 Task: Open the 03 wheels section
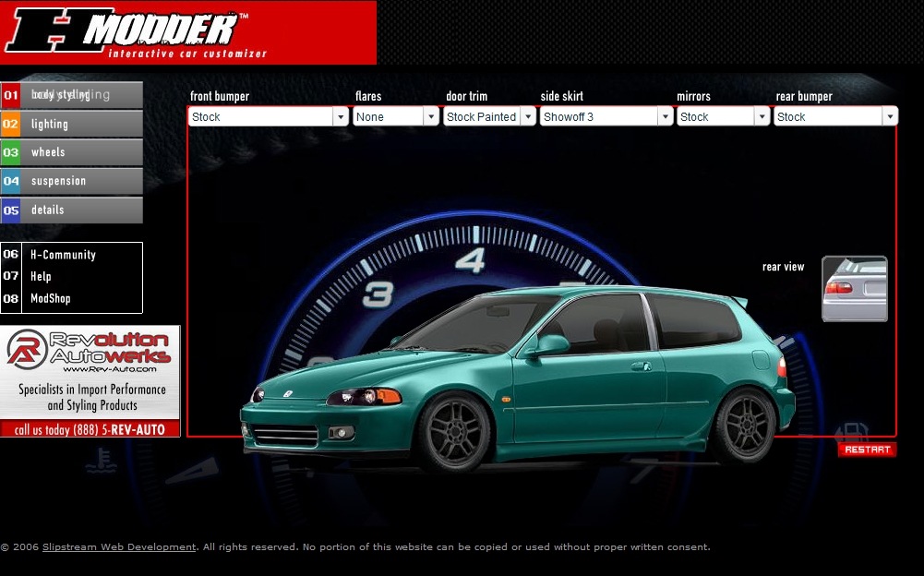point(72,152)
